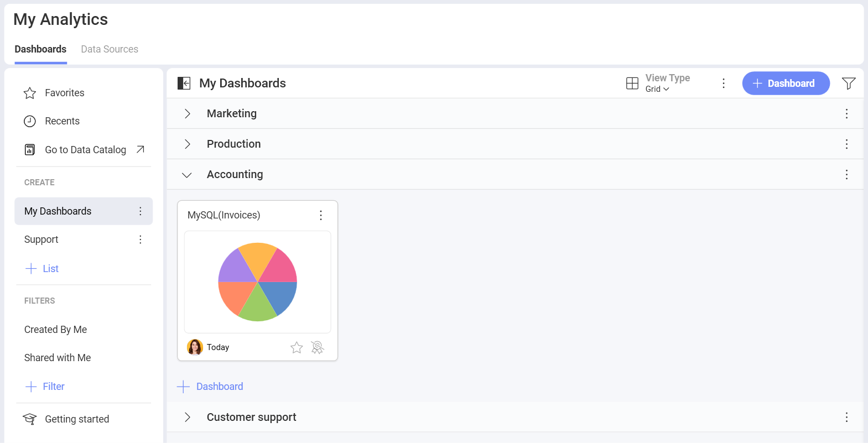Open the Customer support section options menu
This screenshot has width=868, height=443.
[x=846, y=417]
